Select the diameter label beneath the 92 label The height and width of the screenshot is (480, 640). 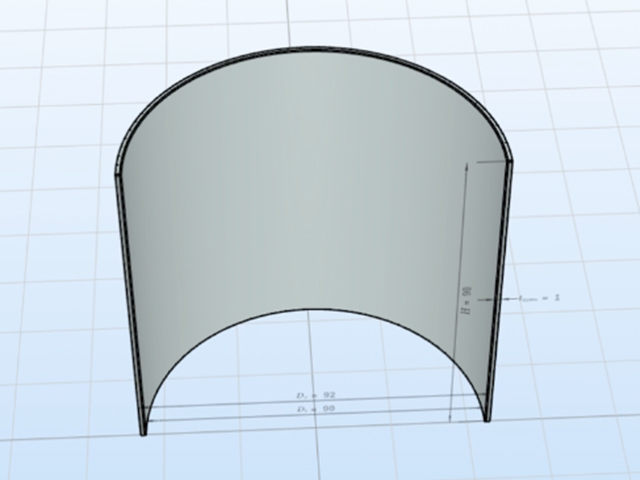[x=316, y=409]
